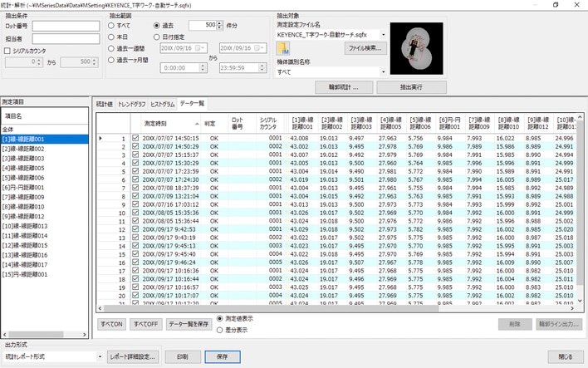The width and height of the screenshot is (588, 368).
Task: Select 差分表示 radio button
Action: click(x=220, y=330)
